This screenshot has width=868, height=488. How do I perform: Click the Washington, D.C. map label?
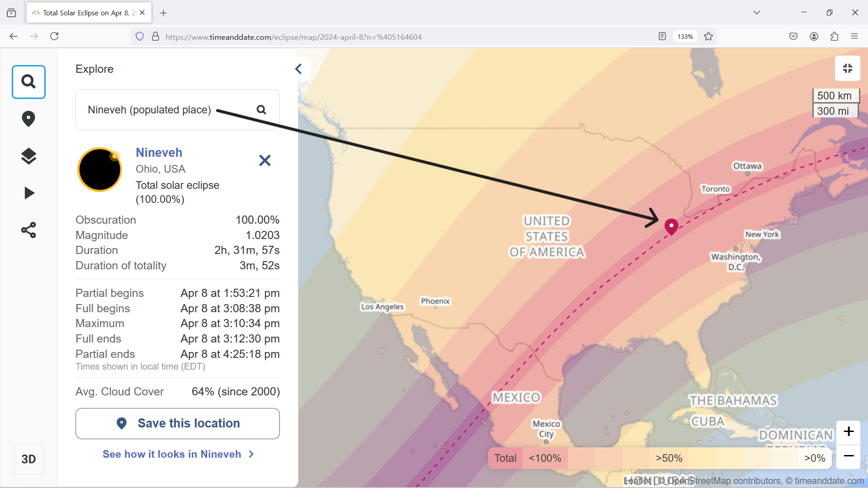(x=736, y=262)
